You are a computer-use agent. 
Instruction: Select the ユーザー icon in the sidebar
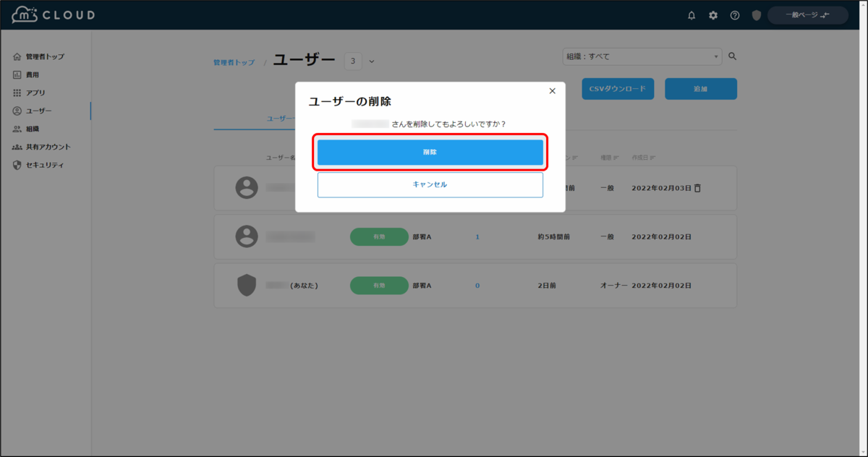pos(16,110)
